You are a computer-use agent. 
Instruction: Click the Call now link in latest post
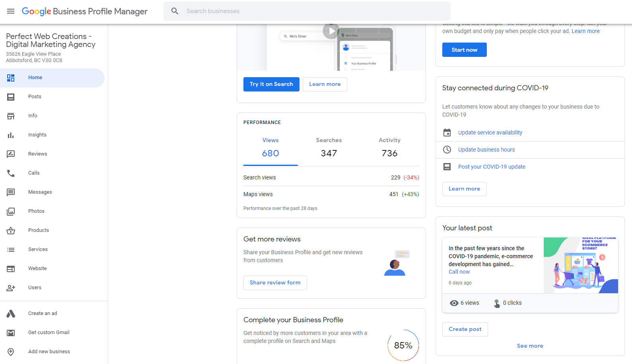(459, 272)
